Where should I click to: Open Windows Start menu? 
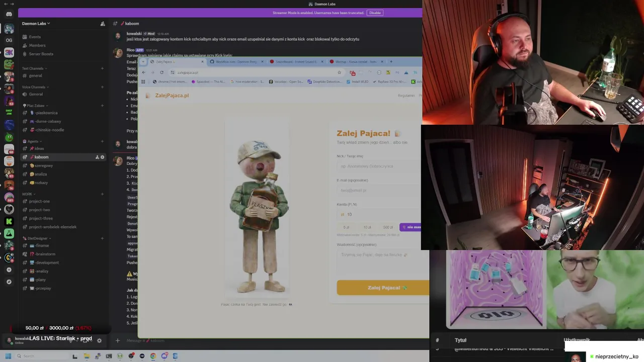point(8,356)
